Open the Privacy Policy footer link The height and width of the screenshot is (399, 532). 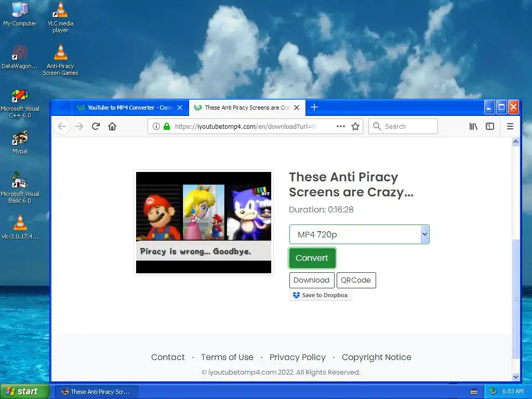298,357
